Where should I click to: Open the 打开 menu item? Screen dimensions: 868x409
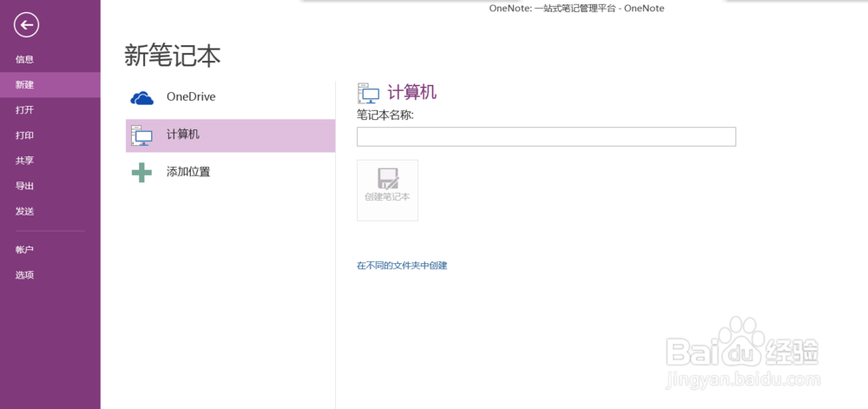(x=25, y=110)
